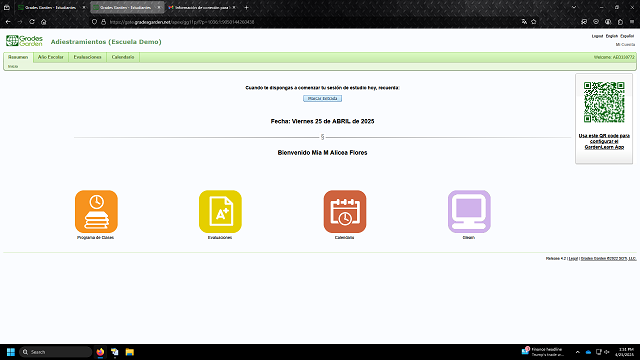The height and width of the screenshot is (360, 640).
Task: Click the Logout link
Action: (x=597, y=36)
